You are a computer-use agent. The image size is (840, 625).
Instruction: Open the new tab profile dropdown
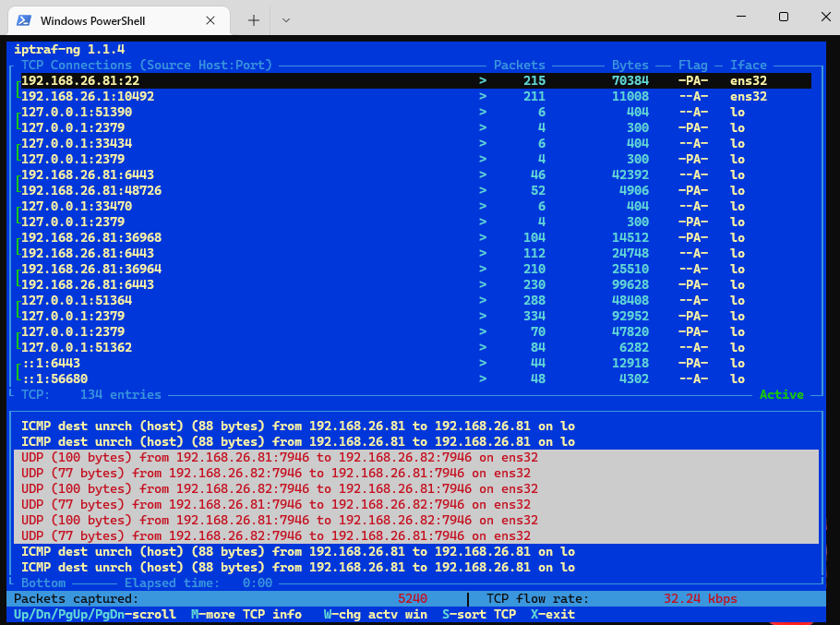[x=286, y=20]
